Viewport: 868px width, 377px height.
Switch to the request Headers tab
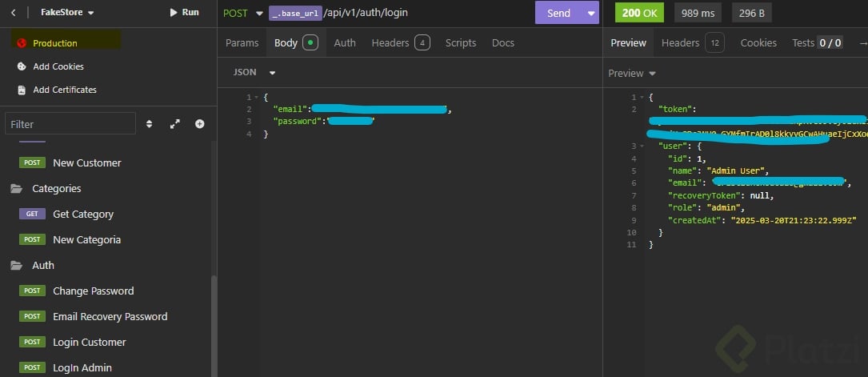[x=401, y=42]
